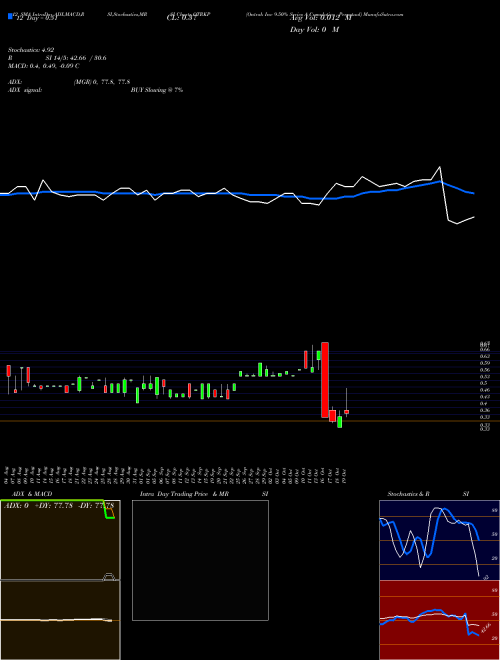The width and height of the screenshot is (500, 660).
Task: Click the 'Stochastics & R' panel title
Action: (408, 494)
